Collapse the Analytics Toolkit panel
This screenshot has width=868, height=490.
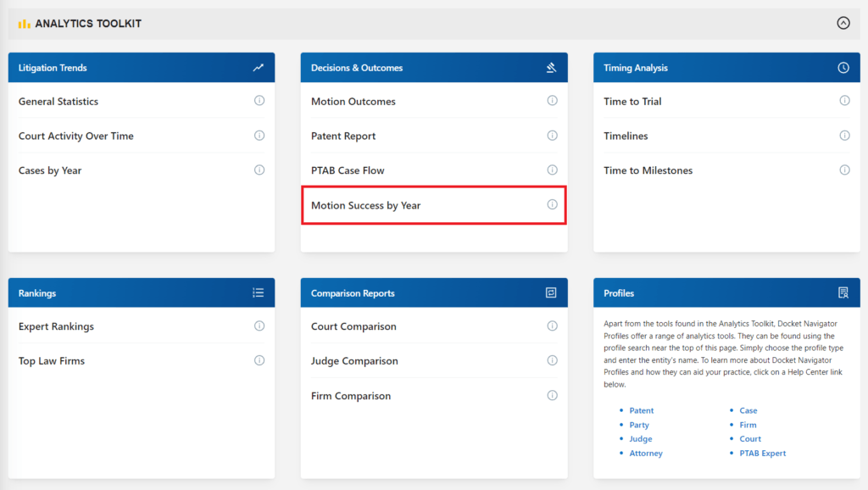click(843, 23)
